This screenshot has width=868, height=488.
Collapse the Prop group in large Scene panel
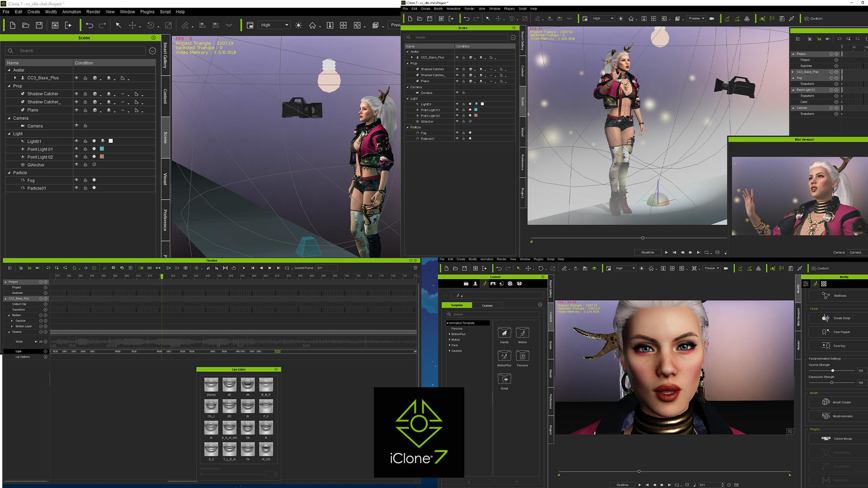(x=9, y=86)
